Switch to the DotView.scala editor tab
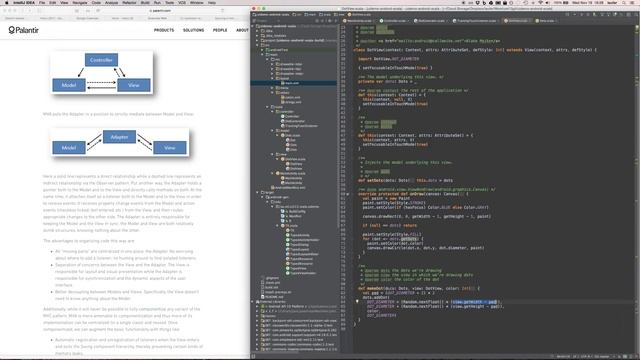This screenshot has height=360, width=640. (x=517, y=20)
